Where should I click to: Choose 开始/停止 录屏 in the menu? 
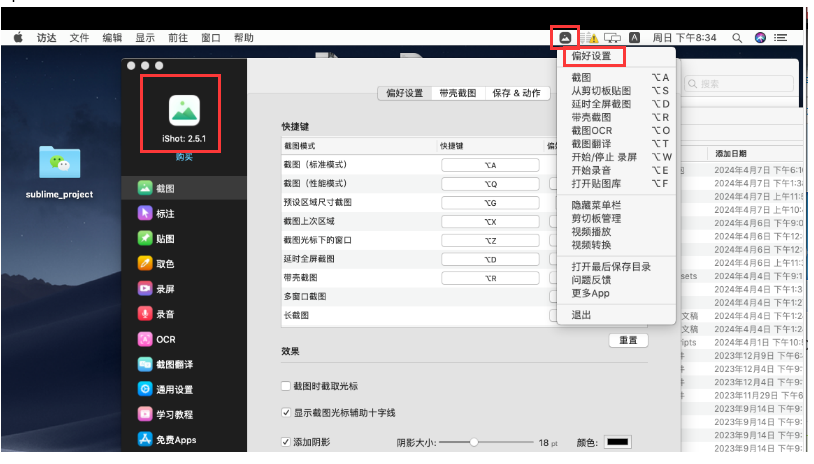coord(616,157)
